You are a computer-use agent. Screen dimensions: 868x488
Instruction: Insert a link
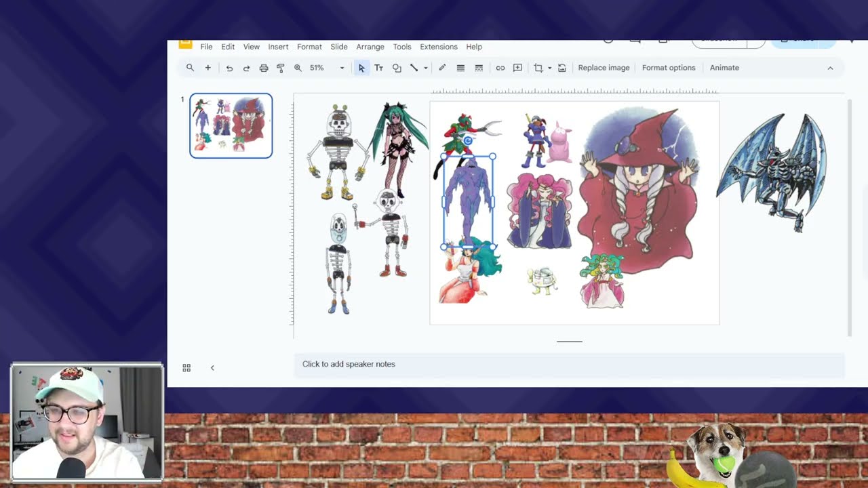[500, 68]
